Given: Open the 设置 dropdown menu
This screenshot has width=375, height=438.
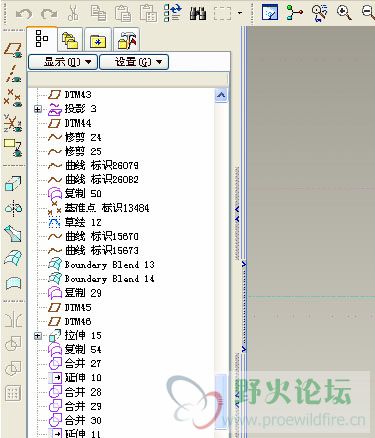Looking at the screenshot, I should 134,62.
